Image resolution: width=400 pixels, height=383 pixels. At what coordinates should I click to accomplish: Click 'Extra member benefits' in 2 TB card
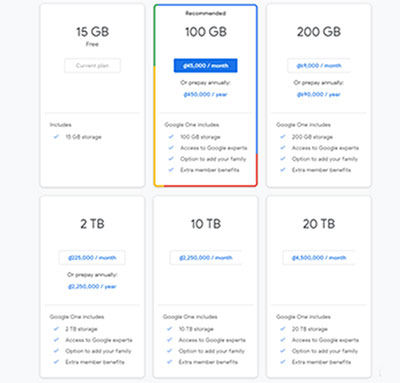point(95,362)
